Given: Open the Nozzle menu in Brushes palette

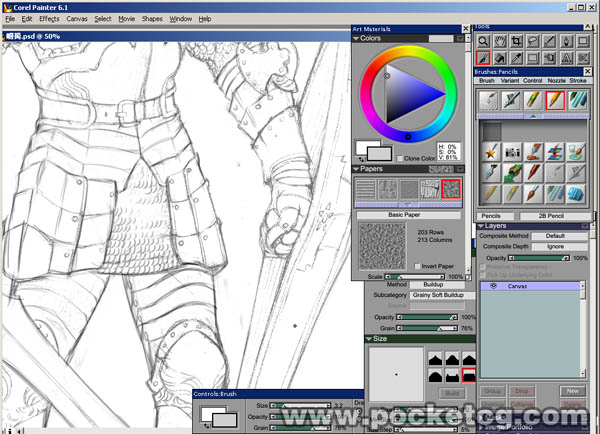Looking at the screenshot, I should (556, 81).
